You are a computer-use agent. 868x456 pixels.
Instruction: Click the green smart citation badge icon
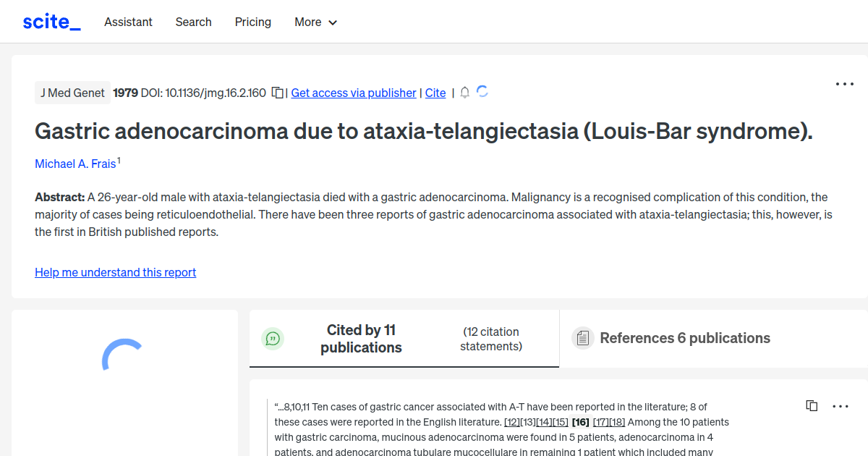(273, 338)
